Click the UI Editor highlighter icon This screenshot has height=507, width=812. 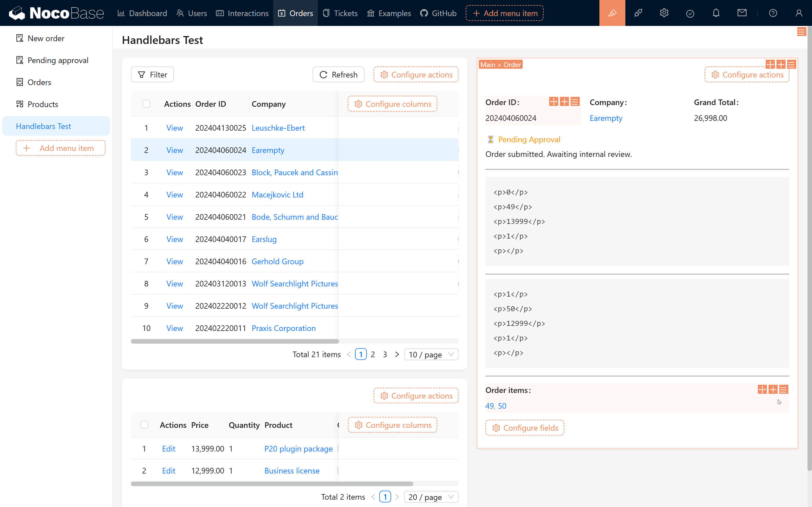(x=612, y=13)
